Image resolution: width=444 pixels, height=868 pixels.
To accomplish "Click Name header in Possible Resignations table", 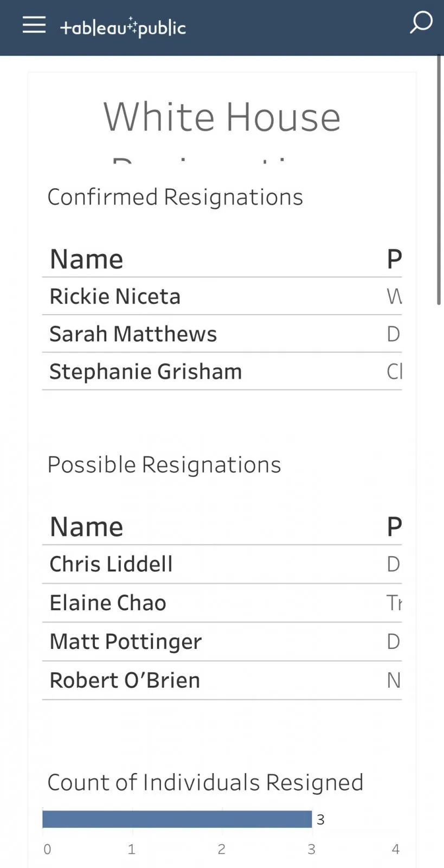I will 86,526.
